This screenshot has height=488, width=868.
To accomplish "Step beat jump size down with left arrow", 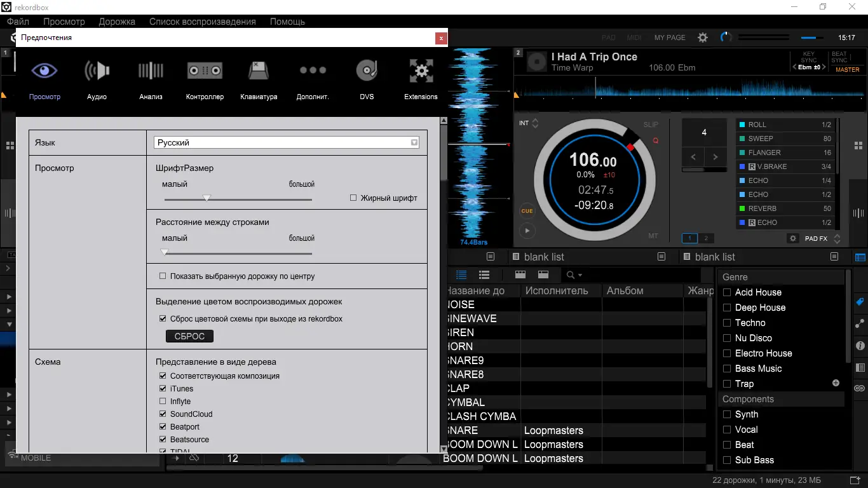I will click(693, 157).
